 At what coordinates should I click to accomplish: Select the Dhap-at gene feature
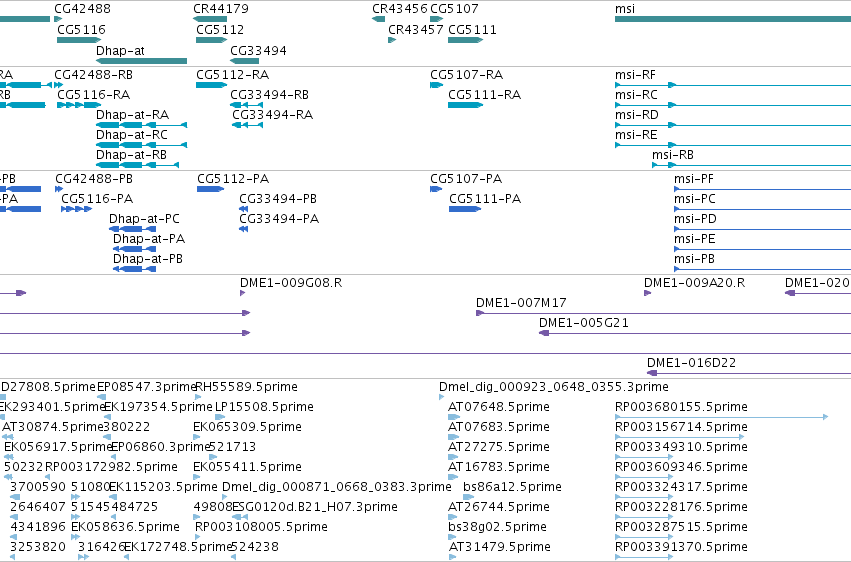(x=141, y=61)
